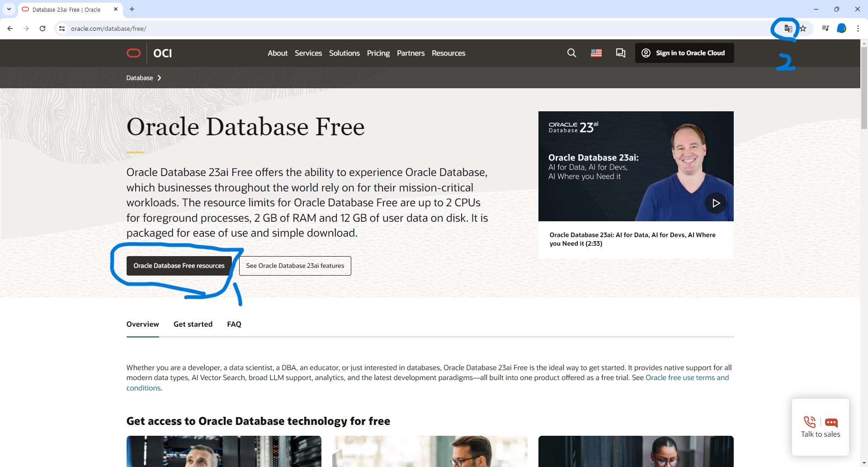Viewport: 868px width, 467px height.
Task: Open the About menu
Action: tap(278, 53)
